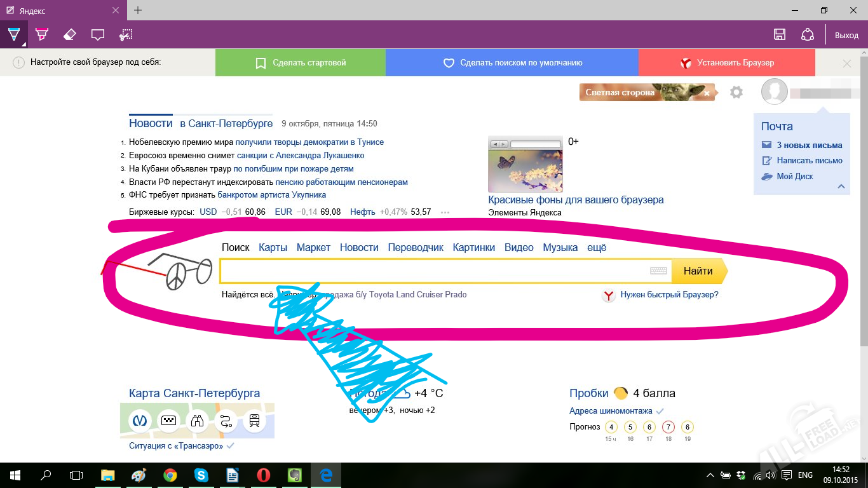Toggle the virtual keyboard in search box
868x488 pixels.
pyautogui.click(x=659, y=271)
